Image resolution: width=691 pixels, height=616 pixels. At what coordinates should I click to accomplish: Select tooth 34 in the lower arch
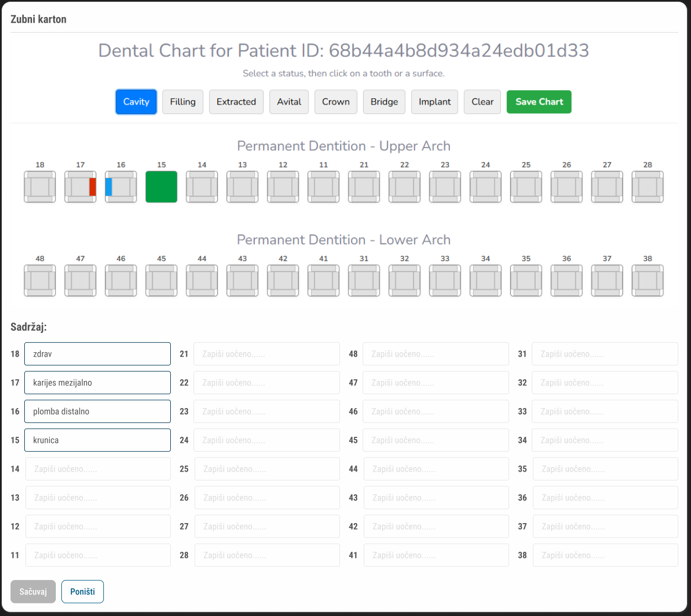click(x=485, y=280)
